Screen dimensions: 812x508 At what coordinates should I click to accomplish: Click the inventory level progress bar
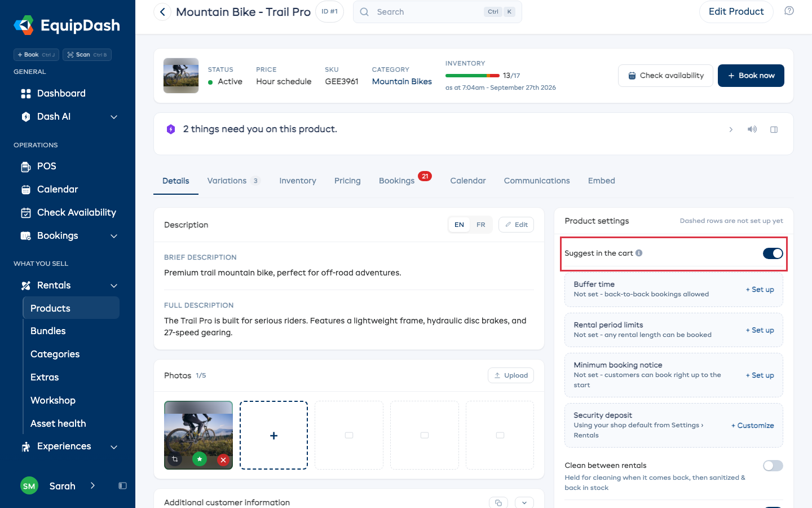pyautogui.click(x=473, y=76)
